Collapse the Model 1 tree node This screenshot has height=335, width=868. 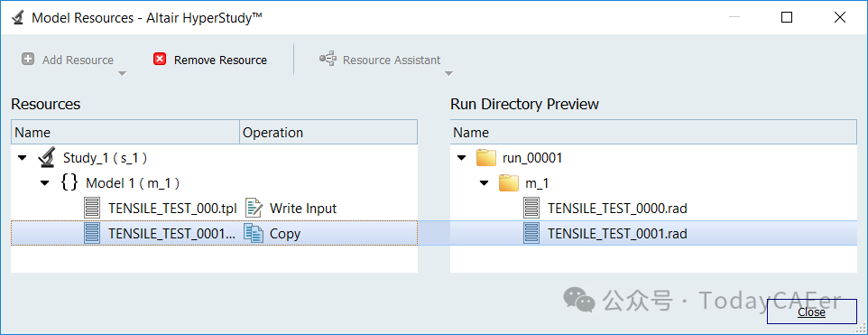pyautogui.click(x=45, y=183)
